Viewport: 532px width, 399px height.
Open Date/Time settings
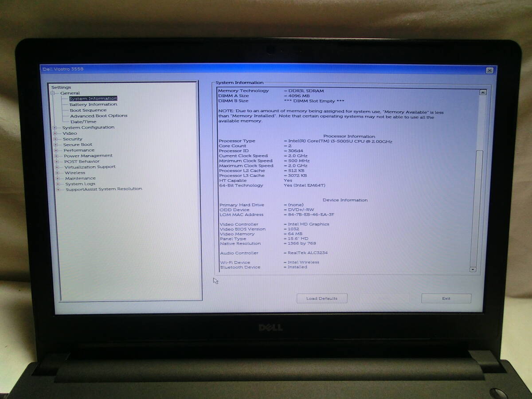pyautogui.click(x=83, y=121)
